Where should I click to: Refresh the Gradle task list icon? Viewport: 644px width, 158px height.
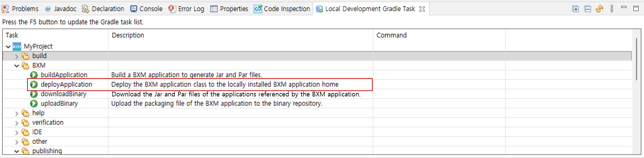600,9
